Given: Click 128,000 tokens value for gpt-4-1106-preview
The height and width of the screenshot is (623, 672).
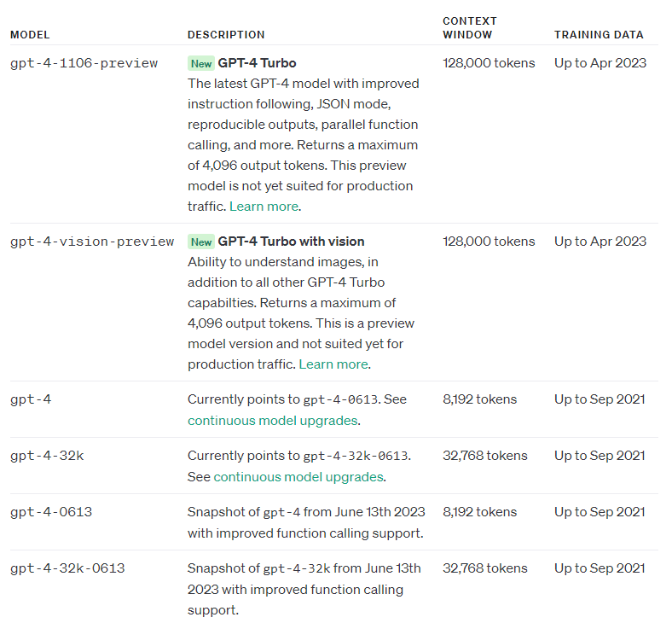Looking at the screenshot, I should point(489,63).
